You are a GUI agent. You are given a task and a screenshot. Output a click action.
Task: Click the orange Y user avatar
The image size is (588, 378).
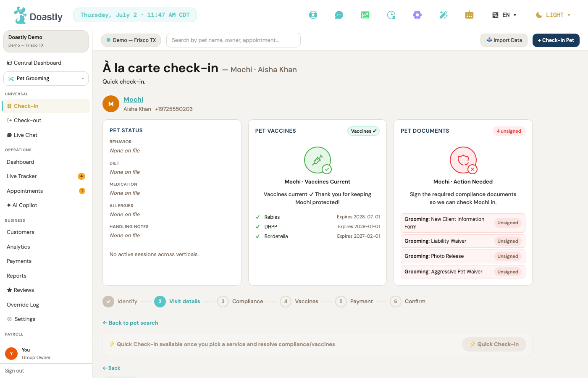[x=11, y=354]
